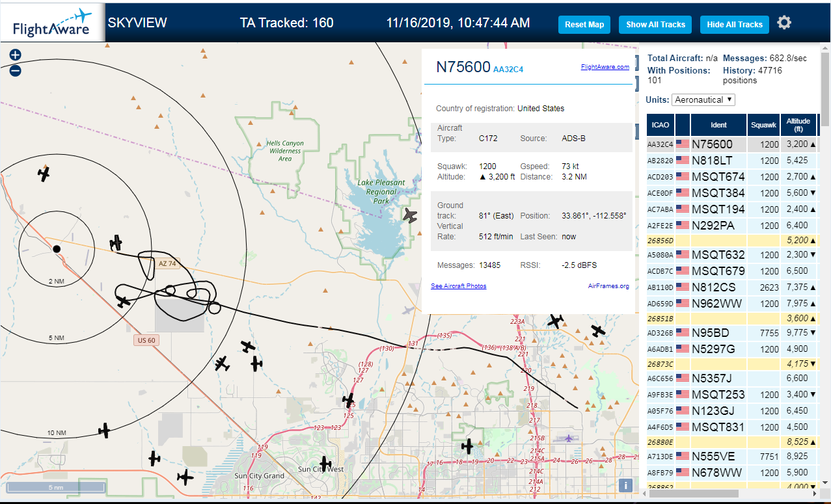Click the SKYVIEW header title
The image size is (831, 504).
pos(137,23)
